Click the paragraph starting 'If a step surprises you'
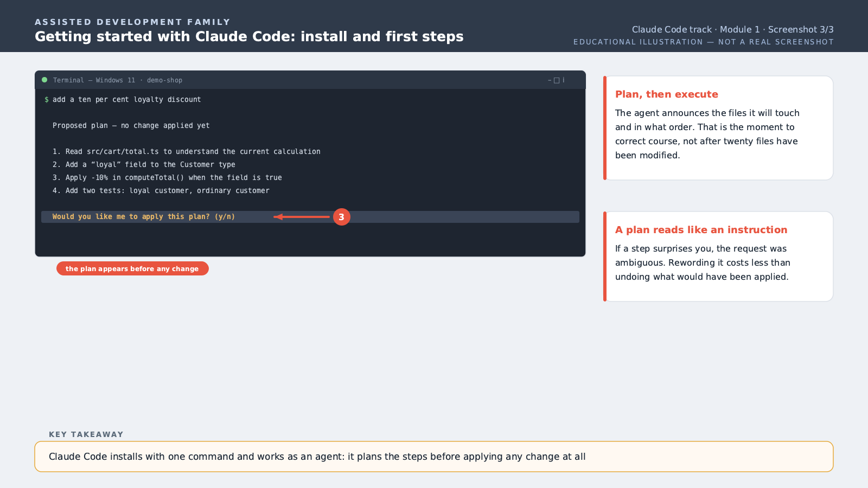This screenshot has width=868, height=488. 703,262
